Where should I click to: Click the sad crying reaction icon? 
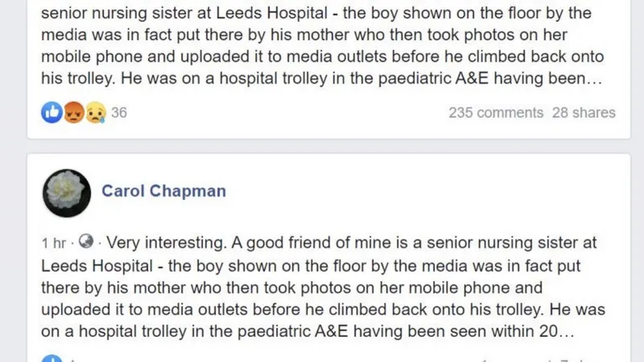point(95,113)
